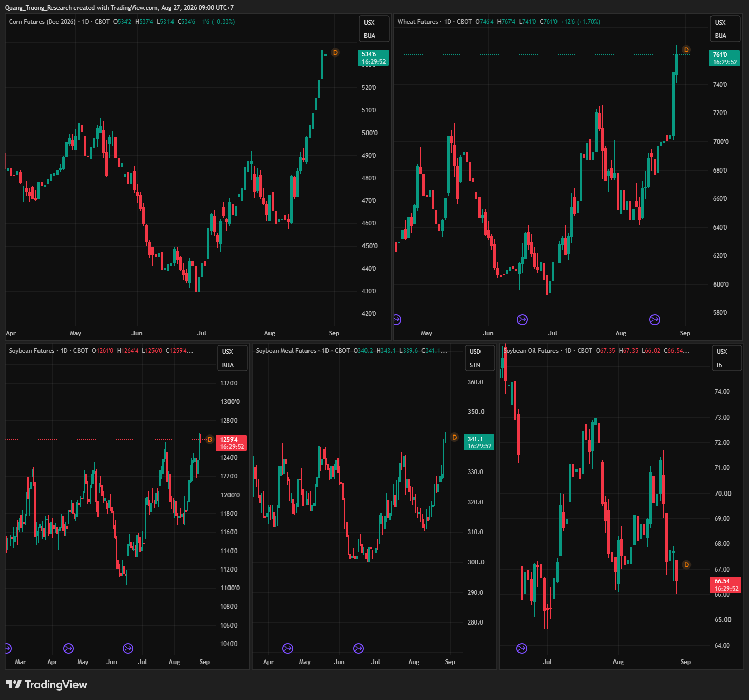Open Soybean Meal rollover icon between Apr and May
Image resolution: width=749 pixels, height=700 pixels.
coord(287,649)
